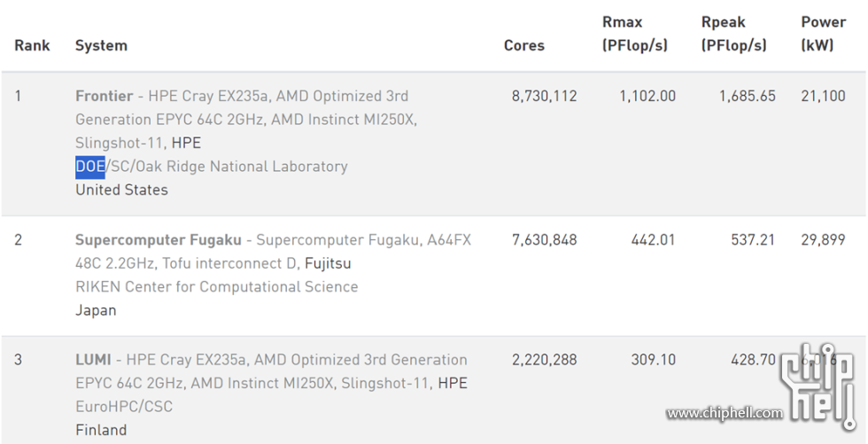Click the EuroHPC/CSC site link
Image resolution: width=868 pixels, height=444 pixels.
point(124,407)
